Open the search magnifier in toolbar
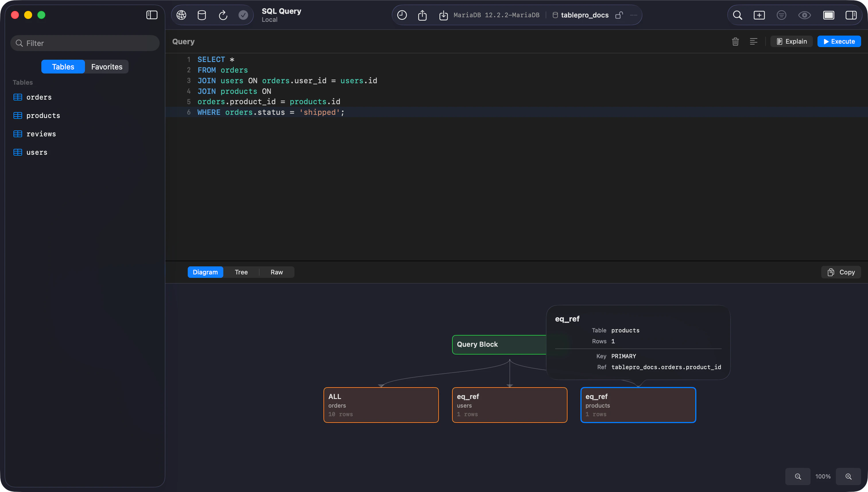This screenshot has height=492, width=868. 737,15
